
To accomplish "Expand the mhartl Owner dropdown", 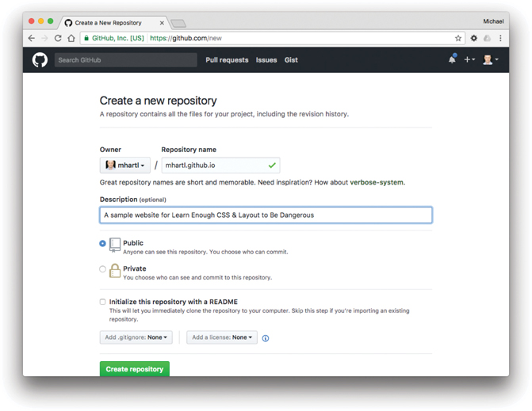I will click(125, 166).
